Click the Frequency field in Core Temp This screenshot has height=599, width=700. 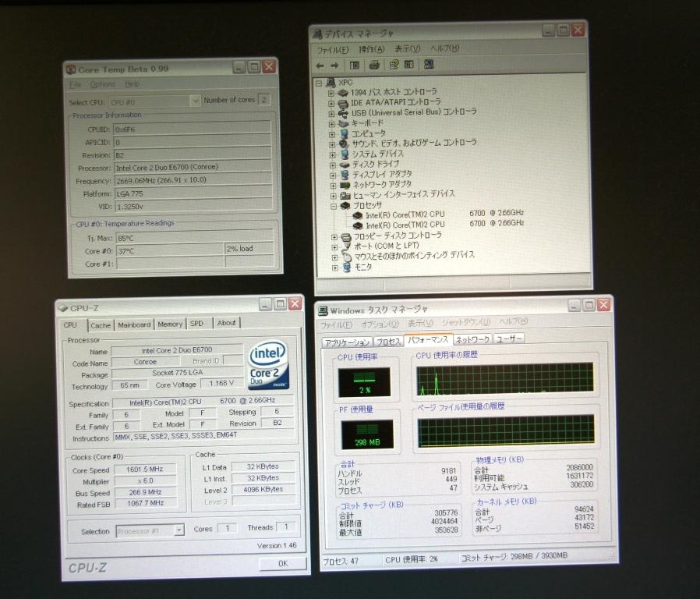[x=193, y=180]
